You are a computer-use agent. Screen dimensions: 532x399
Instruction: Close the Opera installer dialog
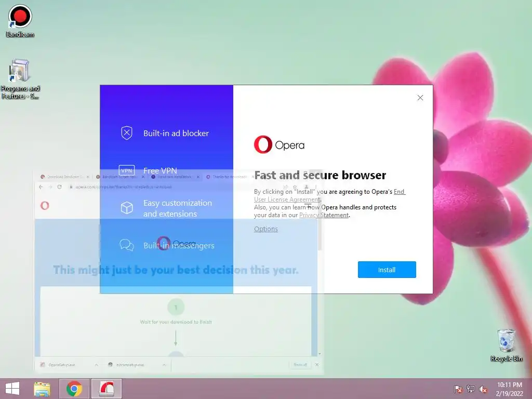pos(420,98)
